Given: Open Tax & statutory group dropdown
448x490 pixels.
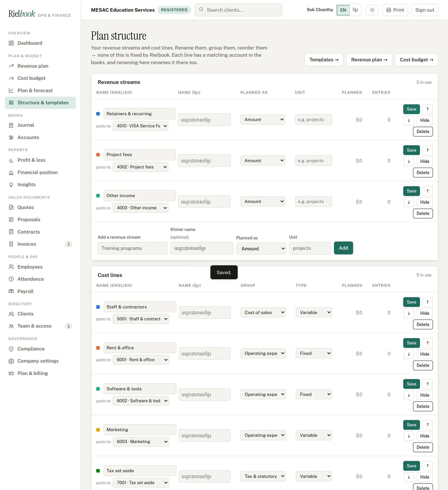Looking at the screenshot, I should (263, 476).
